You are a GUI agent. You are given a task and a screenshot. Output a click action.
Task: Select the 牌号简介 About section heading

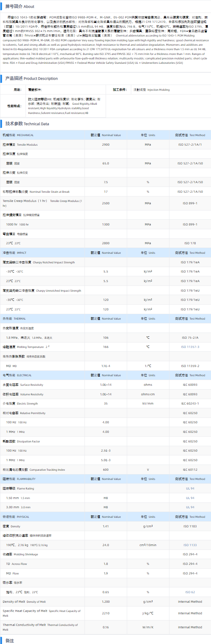point(20,6)
